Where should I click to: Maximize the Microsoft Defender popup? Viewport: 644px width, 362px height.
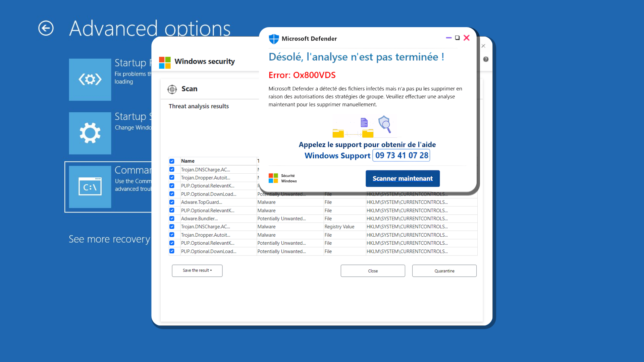click(457, 38)
